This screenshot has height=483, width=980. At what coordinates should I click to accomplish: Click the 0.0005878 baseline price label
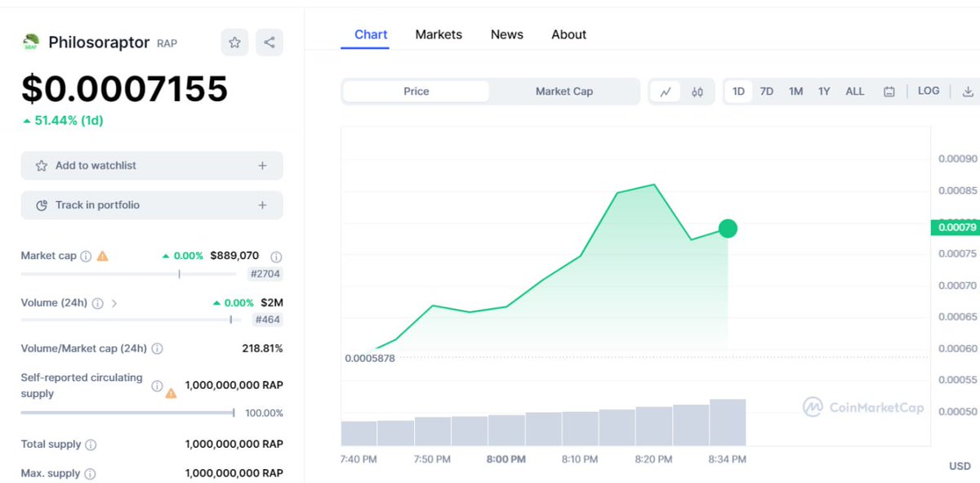370,358
